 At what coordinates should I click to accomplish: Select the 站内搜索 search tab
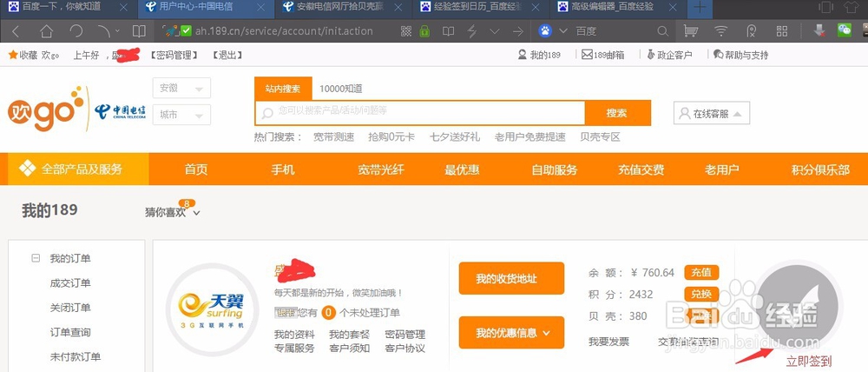[283, 89]
